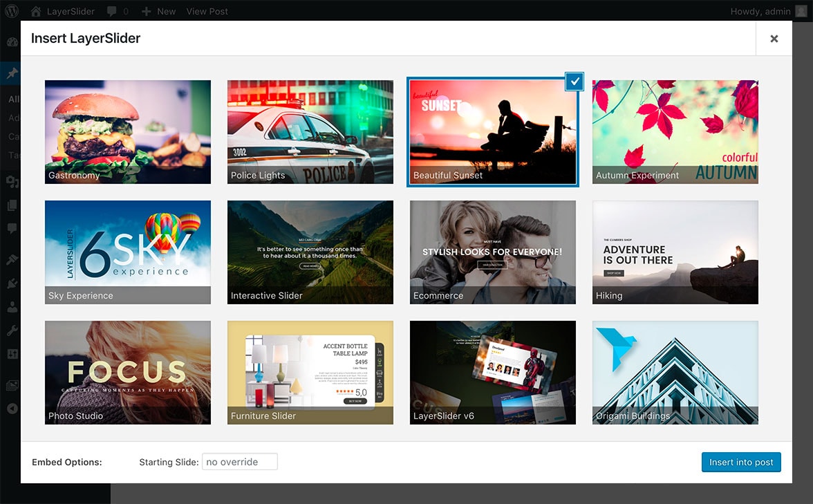
Task: Close the Insert LayerSlider dialog
Action: [x=774, y=39]
